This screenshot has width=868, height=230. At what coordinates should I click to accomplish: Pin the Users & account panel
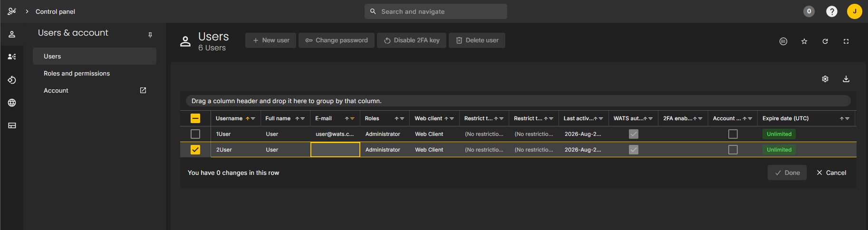pos(150,35)
